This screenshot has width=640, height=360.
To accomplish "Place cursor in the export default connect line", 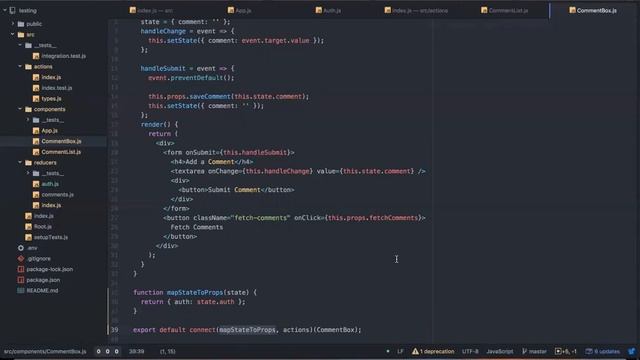I will click(247, 330).
